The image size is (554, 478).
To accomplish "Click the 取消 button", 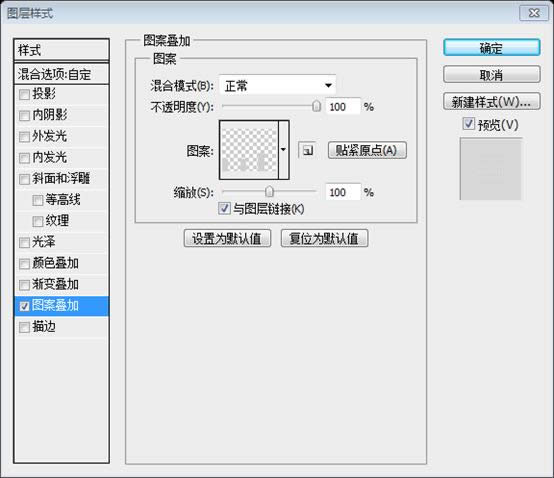I will click(x=491, y=75).
